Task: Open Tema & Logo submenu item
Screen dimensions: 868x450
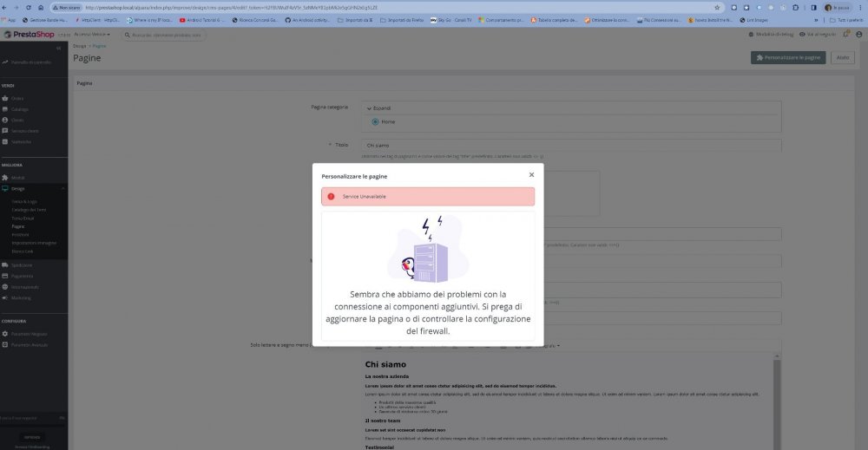Action: pyautogui.click(x=24, y=202)
